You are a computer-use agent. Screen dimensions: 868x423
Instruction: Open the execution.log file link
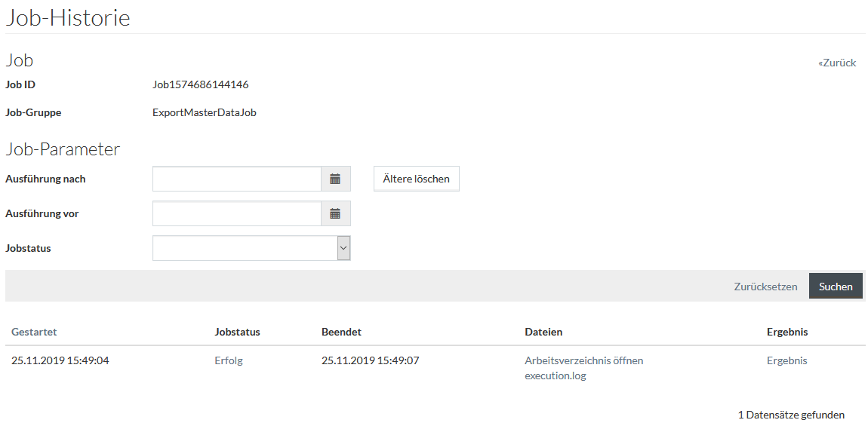[x=556, y=376]
